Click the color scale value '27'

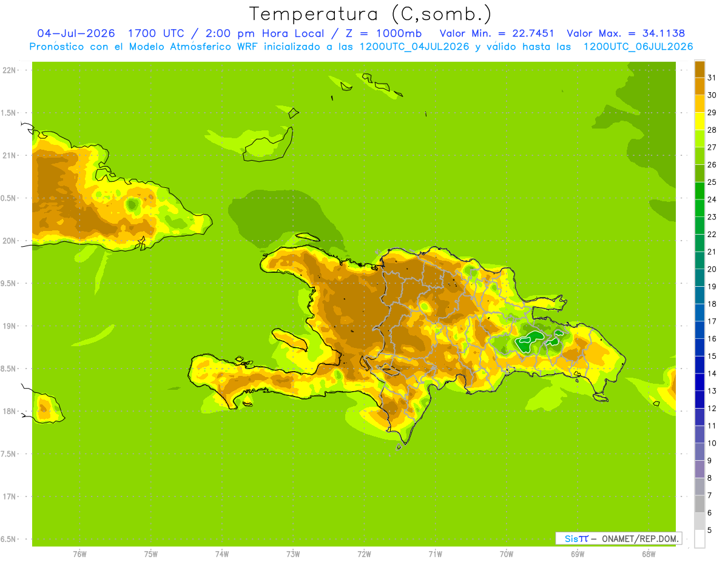coord(712,147)
